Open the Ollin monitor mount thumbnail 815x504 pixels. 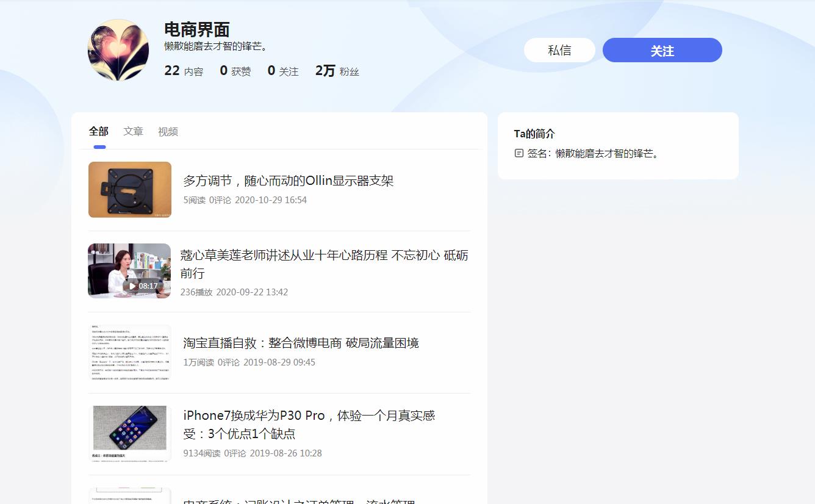pyautogui.click(x=130, y=190)
